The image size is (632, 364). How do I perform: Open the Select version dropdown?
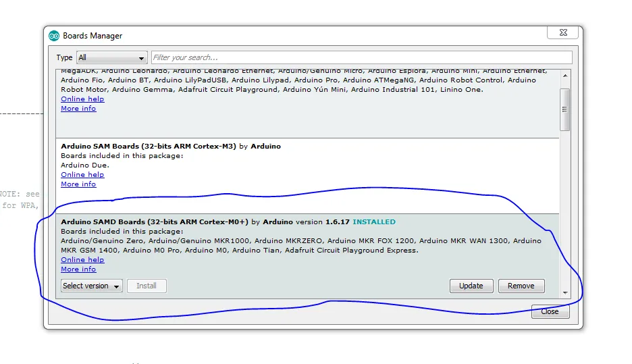click(x=92, y=286)
